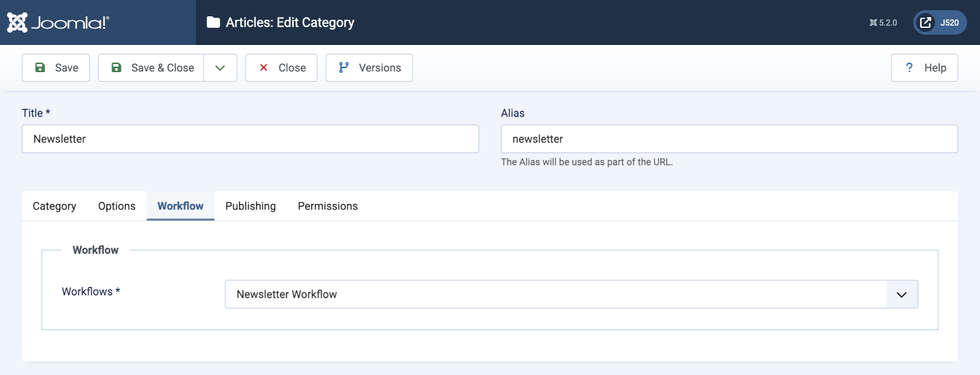Open the Publishing tab

(x=250, y=206)
